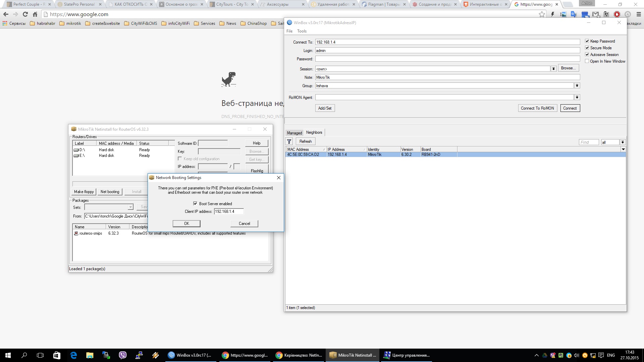
Task: Enable Open In New Window option
Action: pos(587,61)
